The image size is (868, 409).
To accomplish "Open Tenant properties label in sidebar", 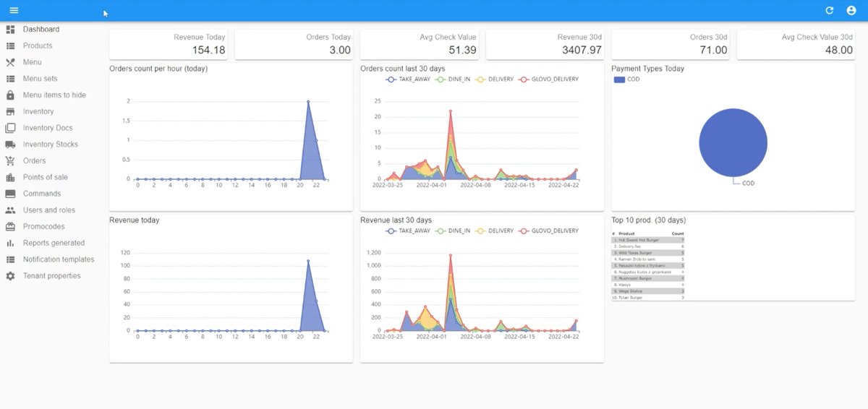I will [51, 276].
